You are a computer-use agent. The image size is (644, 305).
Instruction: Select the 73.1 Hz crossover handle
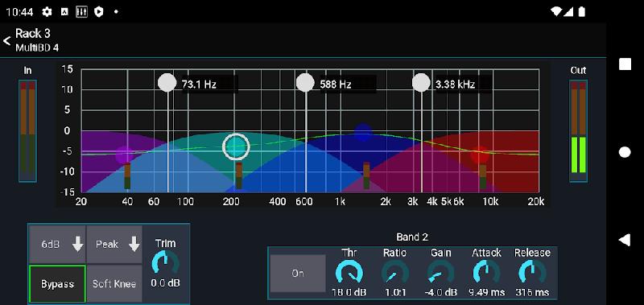167,83
